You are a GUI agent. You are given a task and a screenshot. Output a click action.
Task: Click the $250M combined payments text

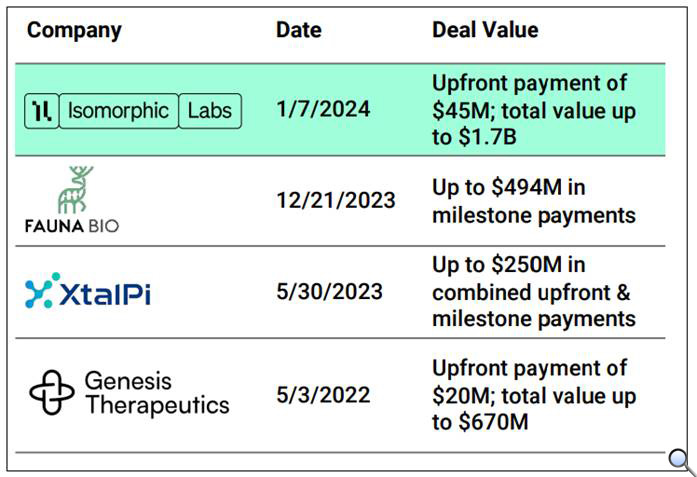534,292
